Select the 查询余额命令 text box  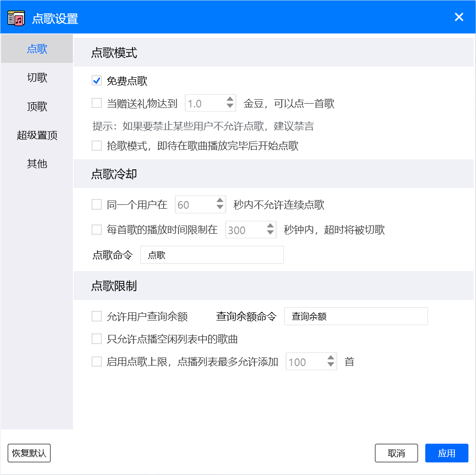click(356, 316)
